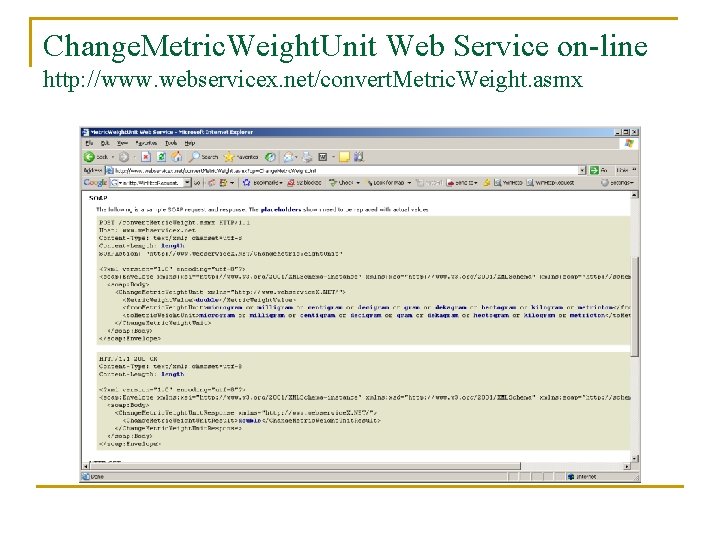The image size is (720, 540).
Task: Click the horizontal scrollbar left arrow
Action: [85, 466]
